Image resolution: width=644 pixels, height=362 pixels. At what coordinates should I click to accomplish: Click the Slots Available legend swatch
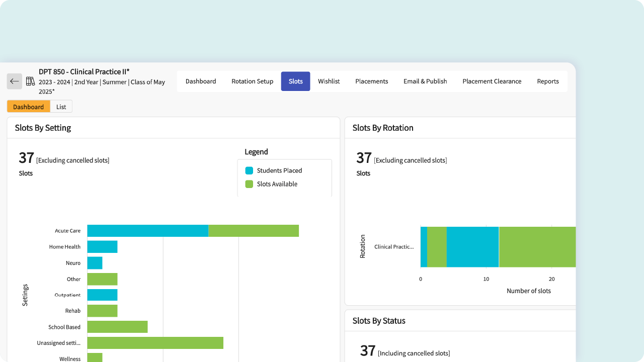click(249, 184)
